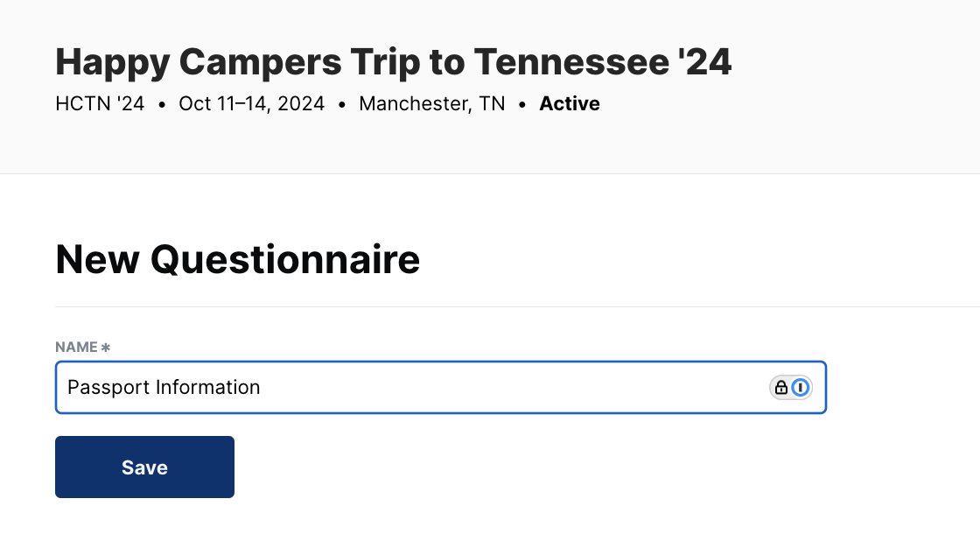Click the 'New Questionnaire' heading
Viewport: 980px width, 541px height.
(237, 260)
